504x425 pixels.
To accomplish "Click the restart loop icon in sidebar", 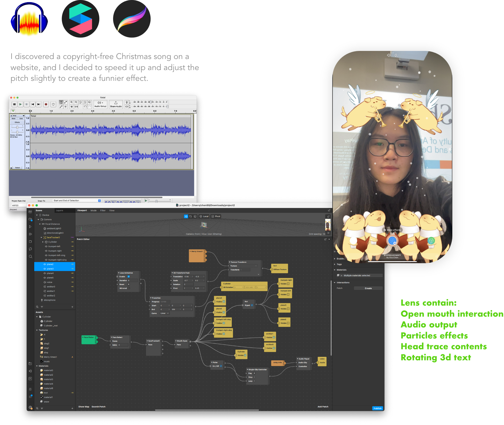I will pyautogui.click(x=30, y=249).
